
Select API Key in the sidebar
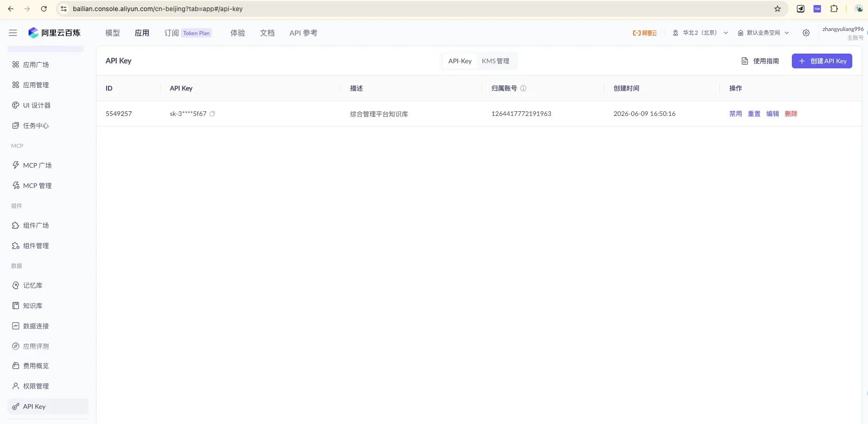click(48, 406)
